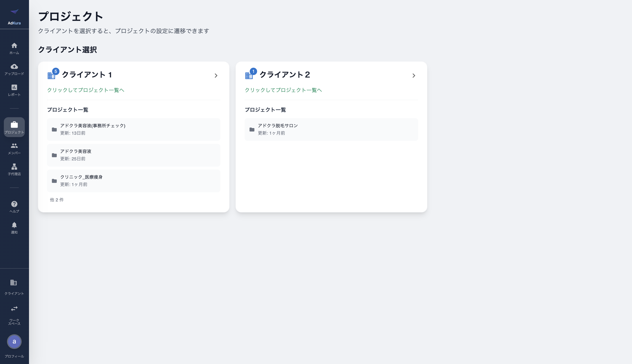632x364 pixels.
Task: Show remaining projects via 他 2 件
Action: click(x=57, y=200)
